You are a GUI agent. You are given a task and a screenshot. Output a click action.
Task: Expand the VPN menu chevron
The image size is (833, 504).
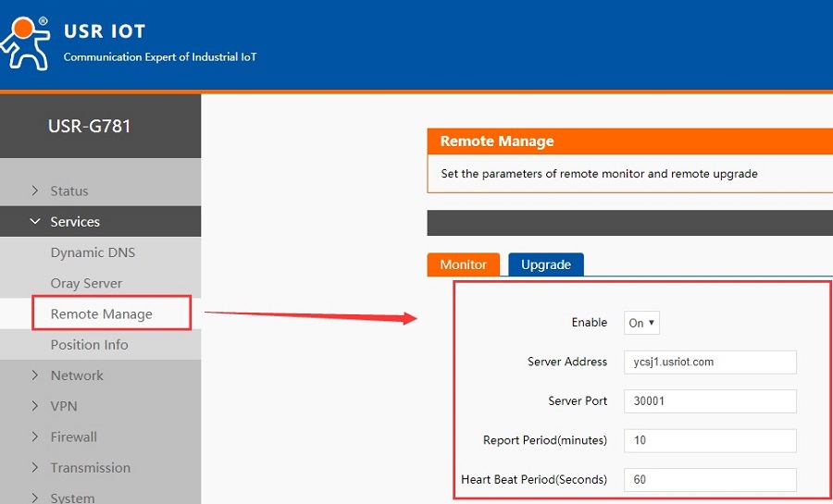pos(35,406)
